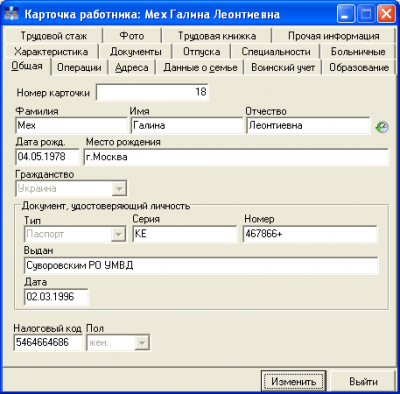400x394 pixels.
Task: Select the Общая tab
Action: click(x=27, y=66)
